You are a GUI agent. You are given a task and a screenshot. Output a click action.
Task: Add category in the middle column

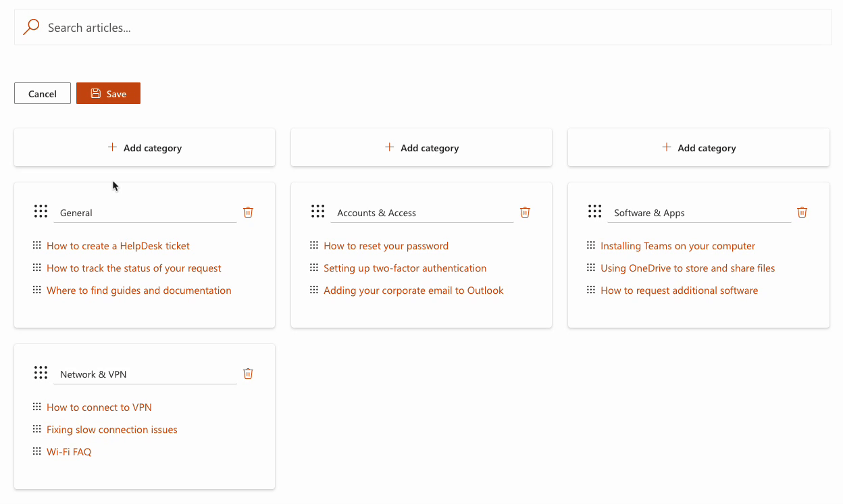pos(421,147)
